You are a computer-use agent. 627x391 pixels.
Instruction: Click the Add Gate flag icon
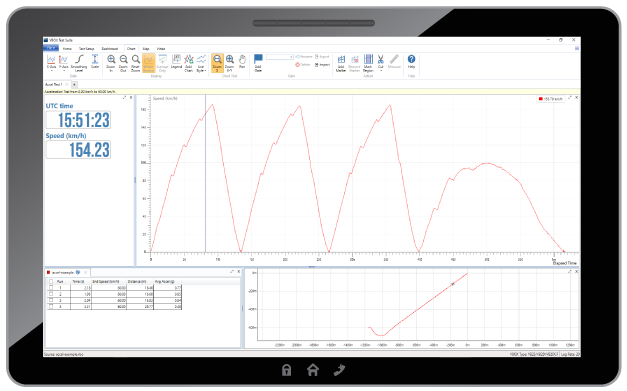pyautogui.click(x=258, y=59)
